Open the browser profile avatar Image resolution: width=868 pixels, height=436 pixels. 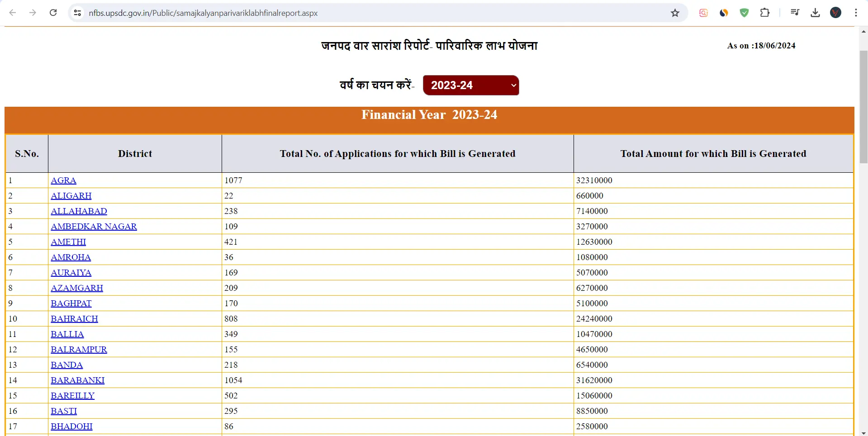click(x=836, y=13)
